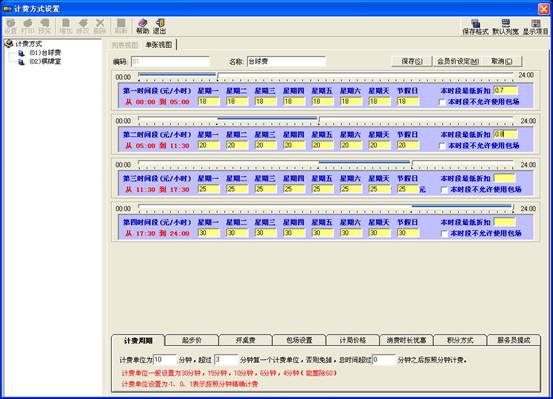Switch to the 起步价 tab
553x399 pixels.
point(192,340)
